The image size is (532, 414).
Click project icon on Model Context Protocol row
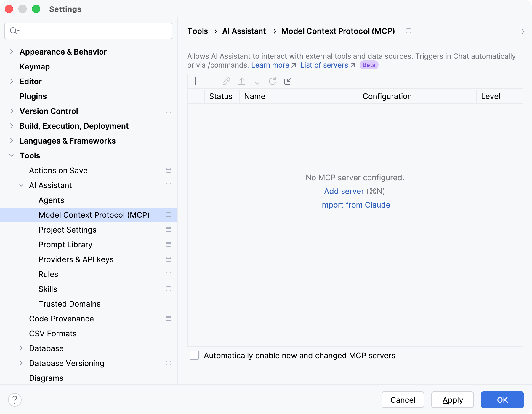pos(169,215)
